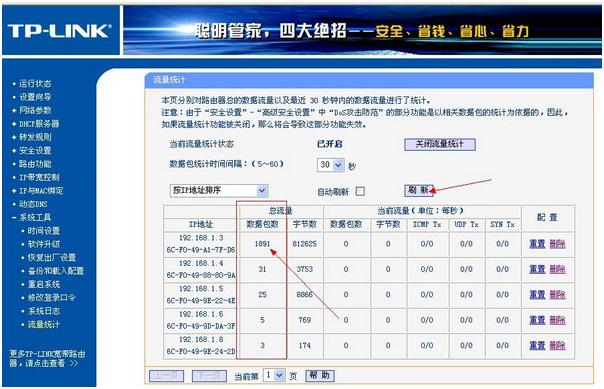Open 路由功能 menu item
This screenshot has height=389, width=604.
tap(35, 164)
